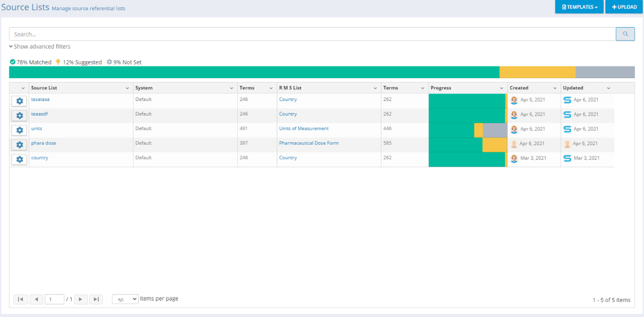The image size is (644, 317).
Task: Open gear settings for phara dose row
Action: [x=19, y=145]
